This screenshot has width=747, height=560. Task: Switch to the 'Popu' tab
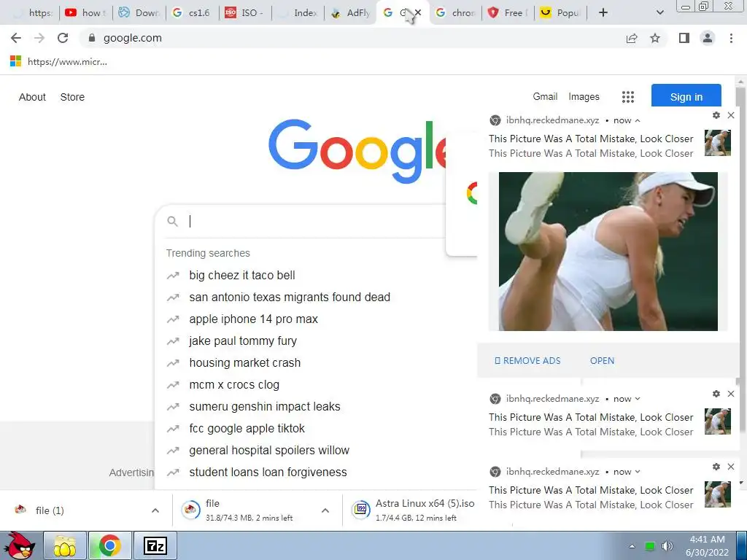point(561,13)
